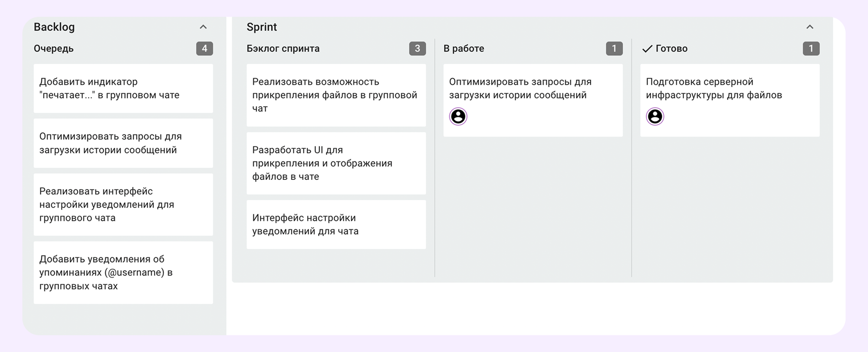Click 'Интерфейс настройки уведомлений для чата' card
Viewport: 868px width, 352px height.
click(336, 224)
